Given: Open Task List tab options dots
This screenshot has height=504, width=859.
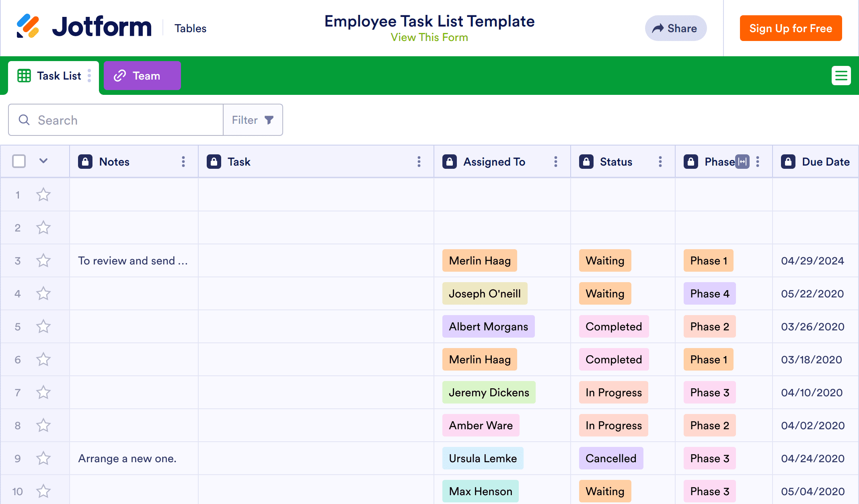Looking at the screenshot, I should pyautogui.click(x=89, y=76).
